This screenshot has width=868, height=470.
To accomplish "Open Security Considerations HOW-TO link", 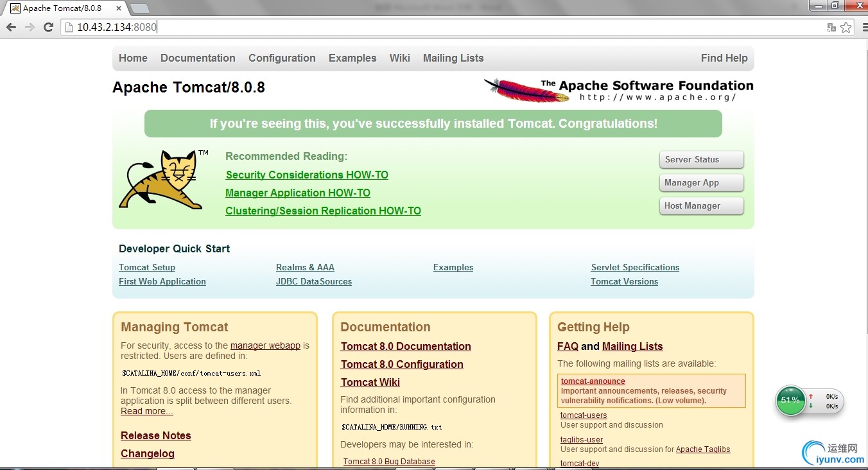I will click(307, 175).
